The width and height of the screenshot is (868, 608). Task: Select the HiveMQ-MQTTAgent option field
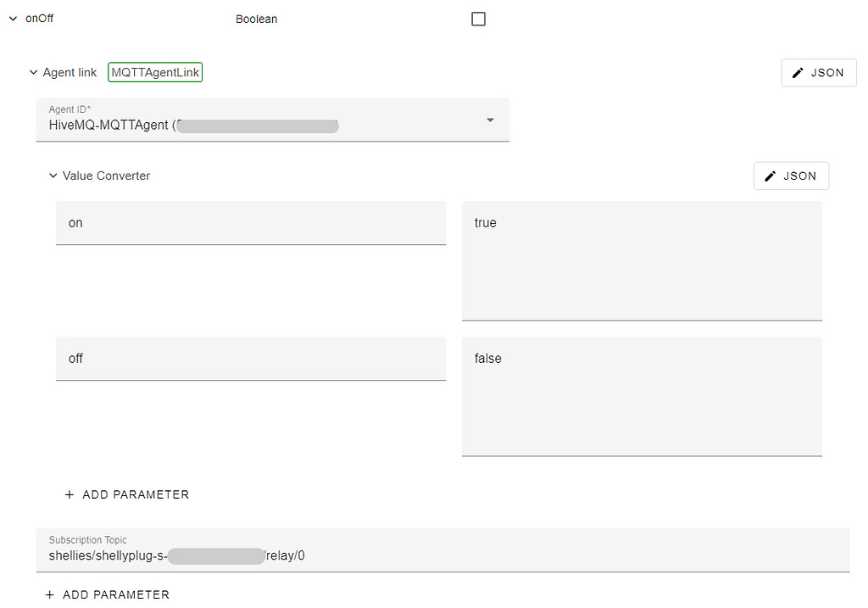(x=271, y=126)
